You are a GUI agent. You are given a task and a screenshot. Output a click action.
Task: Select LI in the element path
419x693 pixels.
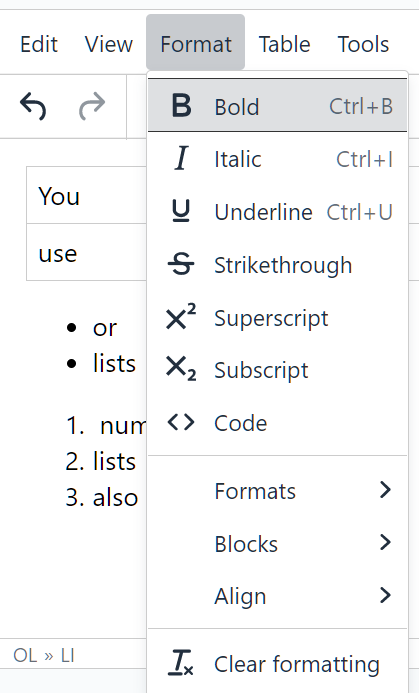(68, 655)
